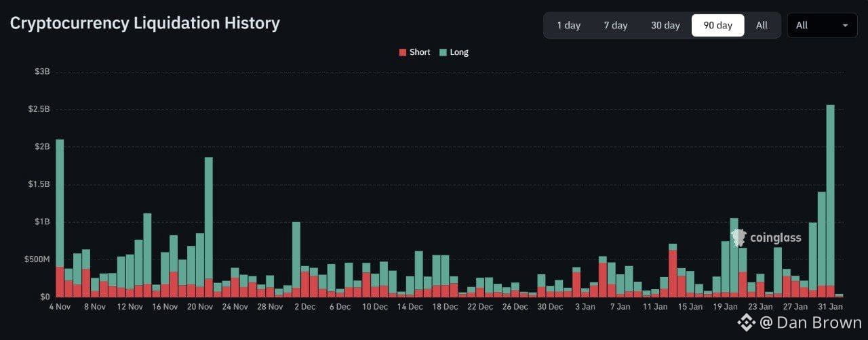The height and width of the screenshot is (340, 868).
Task: Click the Cryptocurrency Liquidation History title
Action: 144,23
